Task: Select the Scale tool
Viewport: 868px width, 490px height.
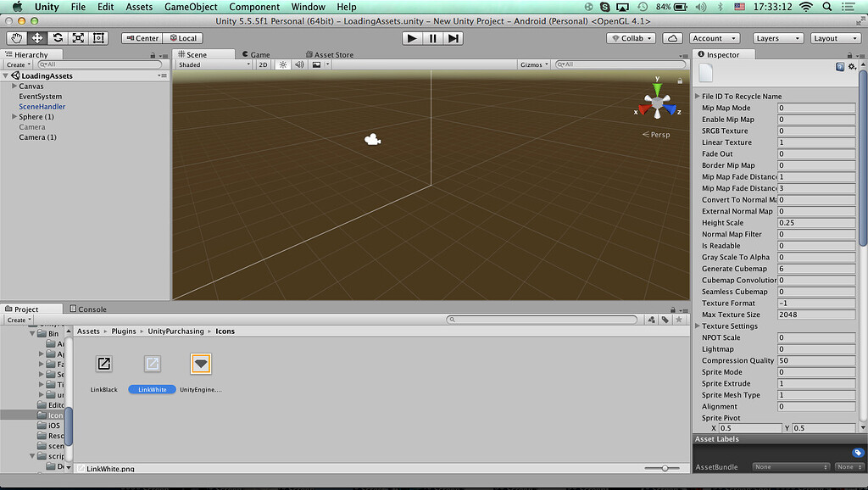Action: [x=78, y=37]
